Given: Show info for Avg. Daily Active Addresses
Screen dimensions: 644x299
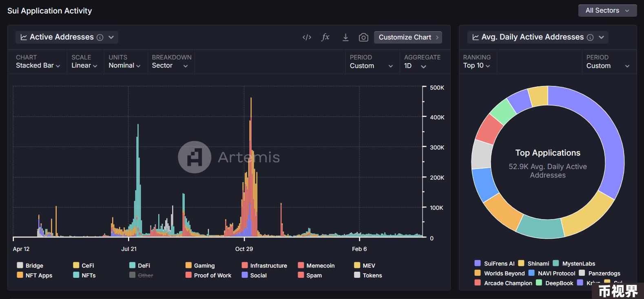Looking at the screenshot, I should [590, 37].
